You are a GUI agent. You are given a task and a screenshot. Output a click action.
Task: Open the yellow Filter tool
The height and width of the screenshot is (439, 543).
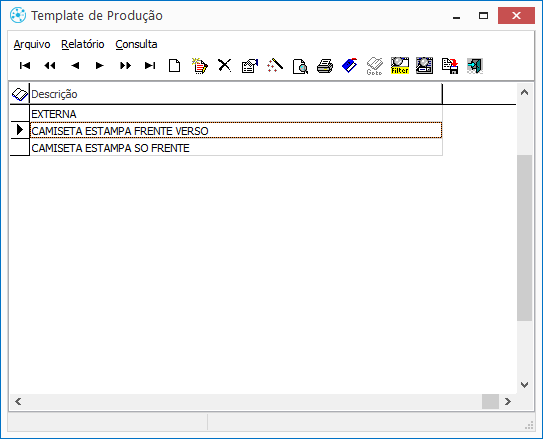tap(400, 65)
